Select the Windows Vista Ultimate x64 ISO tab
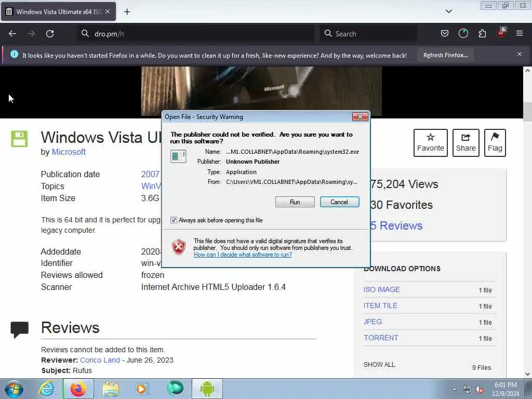This screenshot has width=532, height=399. point(58,11)
